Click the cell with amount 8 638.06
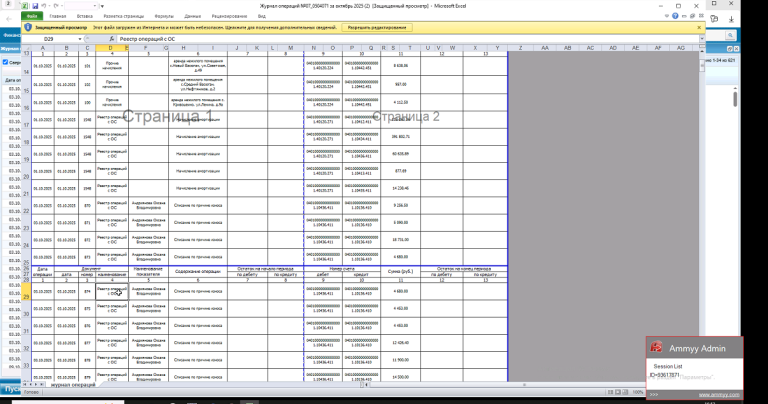 [400, 66]
